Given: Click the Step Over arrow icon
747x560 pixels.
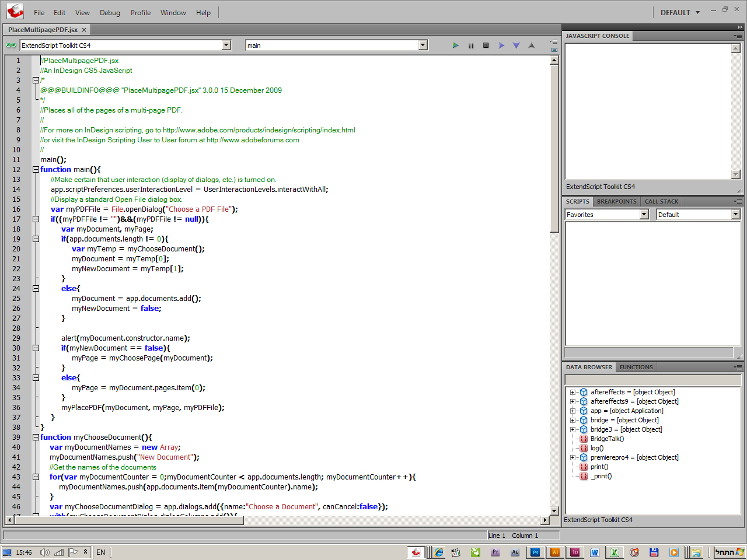Looking at the screenshot, I should (501, 45).
